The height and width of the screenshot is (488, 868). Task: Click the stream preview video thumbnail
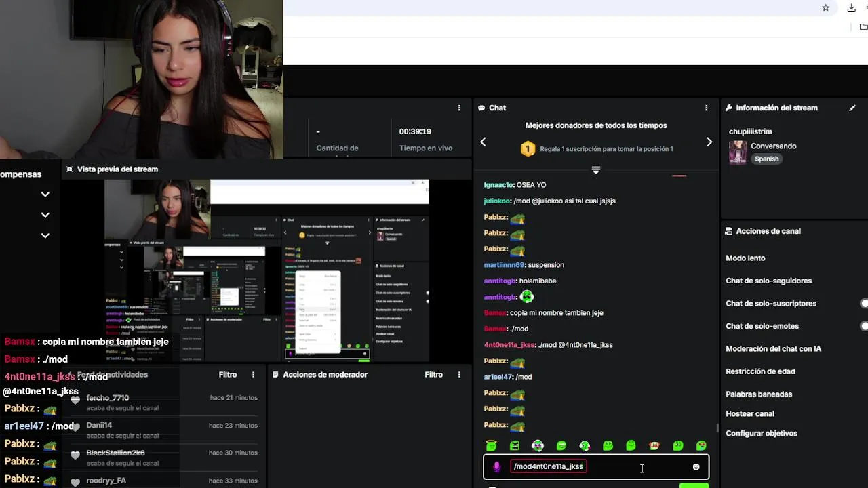[267, 270]
